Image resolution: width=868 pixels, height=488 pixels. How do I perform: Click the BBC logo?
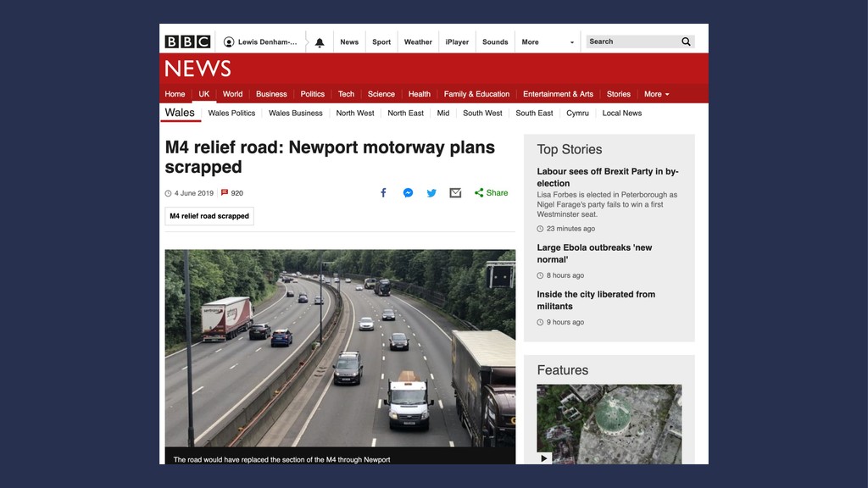point(187,42)
